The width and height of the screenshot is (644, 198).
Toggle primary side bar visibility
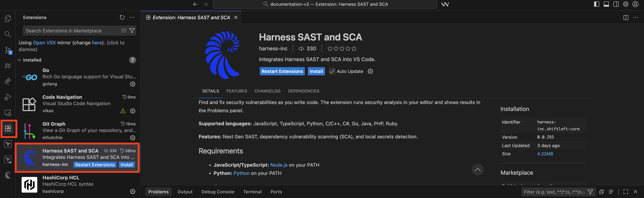click(x=596, y=4)
